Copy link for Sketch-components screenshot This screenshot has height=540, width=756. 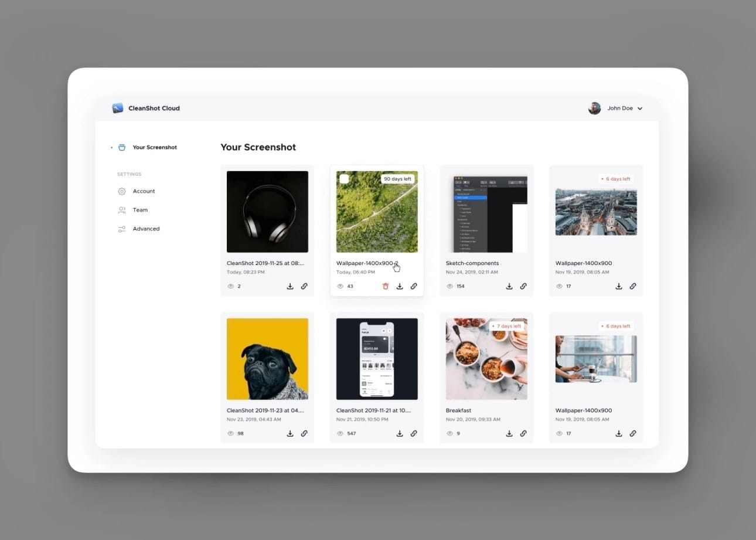click(x=523, y=286)
